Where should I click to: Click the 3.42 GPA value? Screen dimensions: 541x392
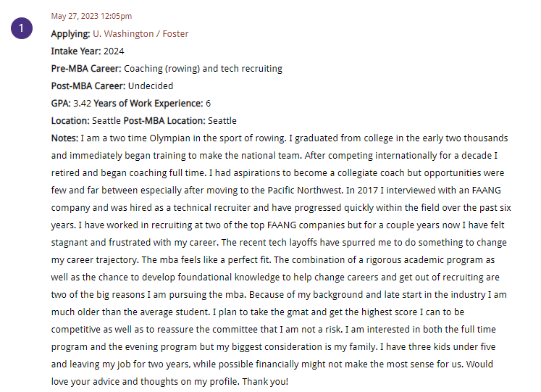pyautogui.click(x=82, y=103)
